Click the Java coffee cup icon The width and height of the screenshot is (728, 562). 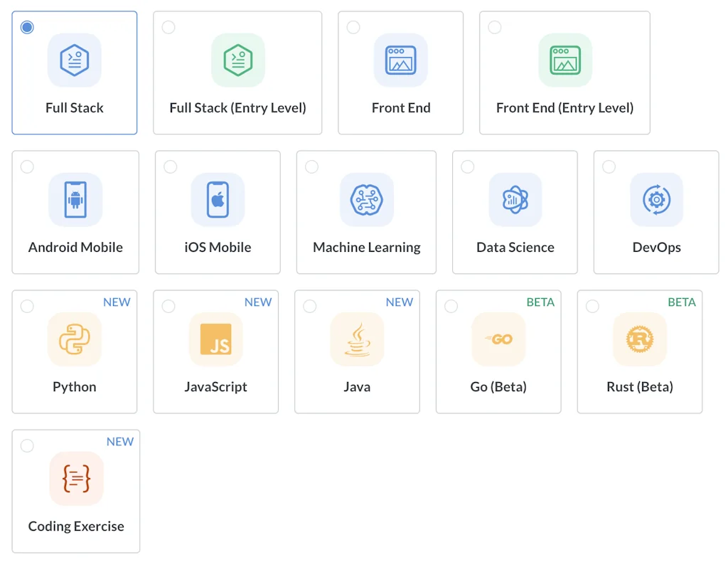357,339
